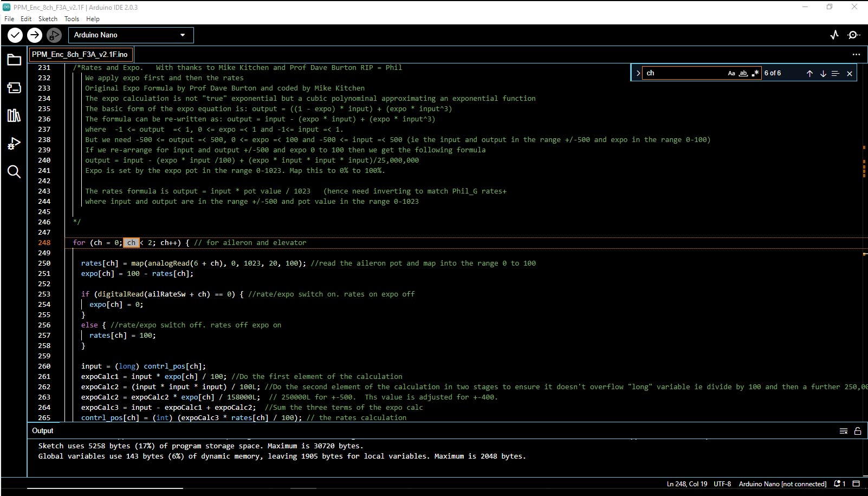Close the find widget
This screenshot has height=496, width=868.
(x=849, y=73)
